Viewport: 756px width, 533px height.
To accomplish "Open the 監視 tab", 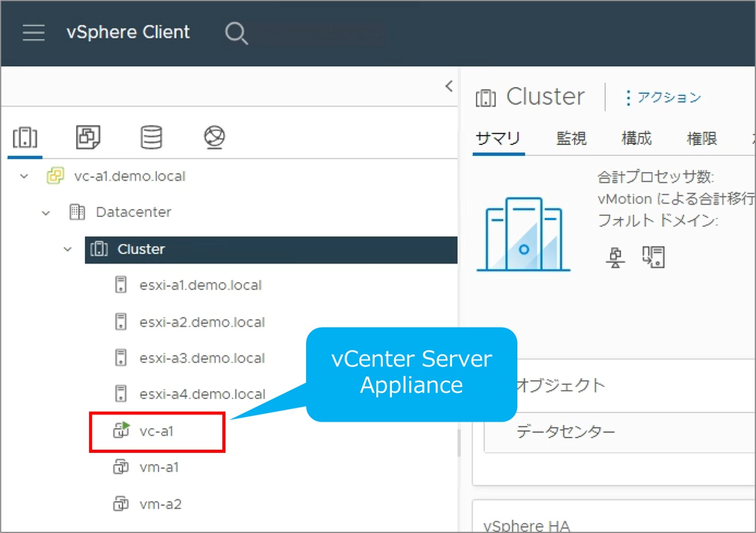I will pyautogui.click(x=571, y=139).
